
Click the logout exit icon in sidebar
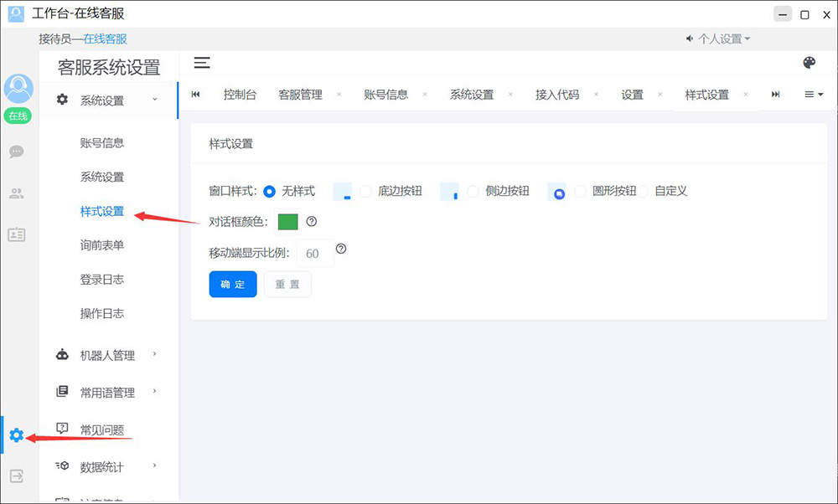point(17,476)
